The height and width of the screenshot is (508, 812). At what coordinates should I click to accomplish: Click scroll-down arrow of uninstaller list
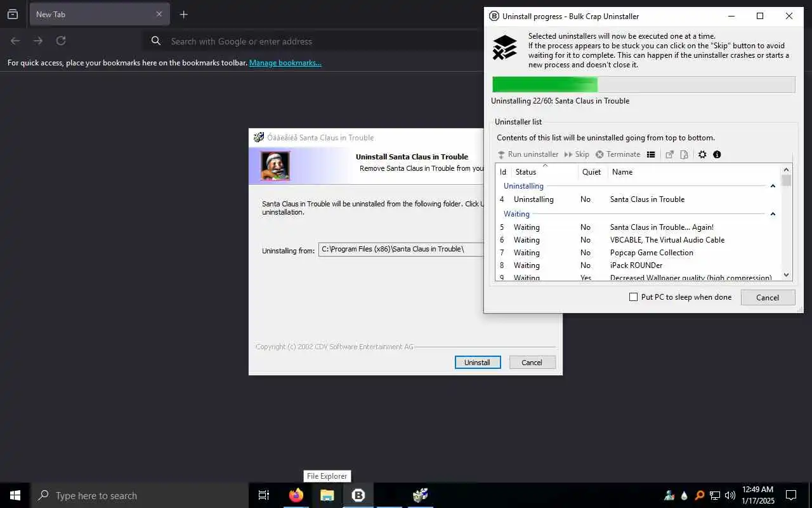click(787, 275)
